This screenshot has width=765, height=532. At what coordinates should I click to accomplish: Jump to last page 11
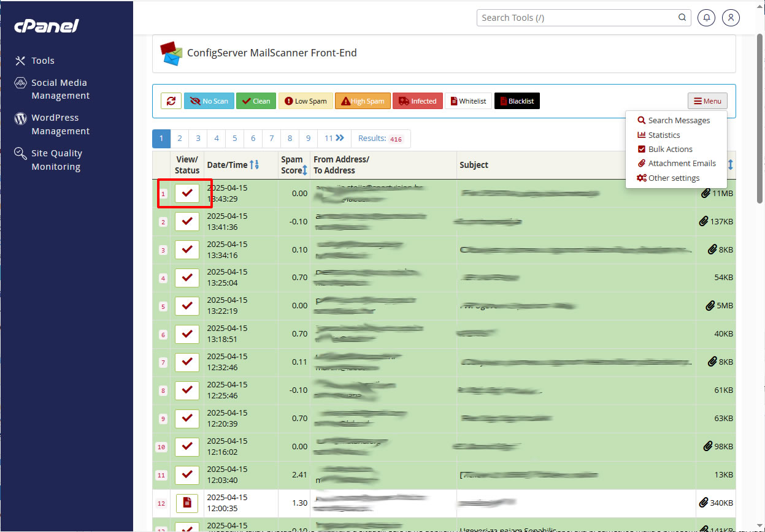tap(334, 139)
